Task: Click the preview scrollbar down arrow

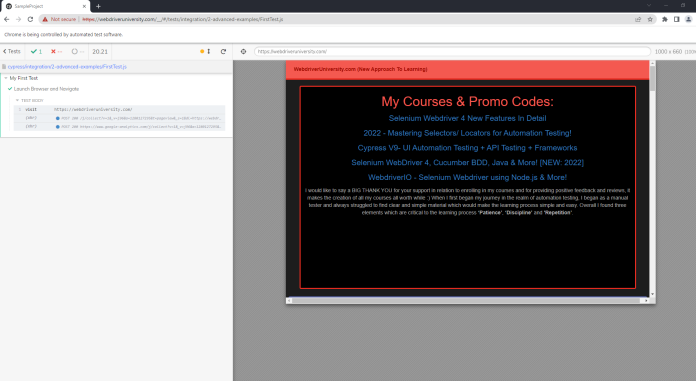Action: (653, 294)
